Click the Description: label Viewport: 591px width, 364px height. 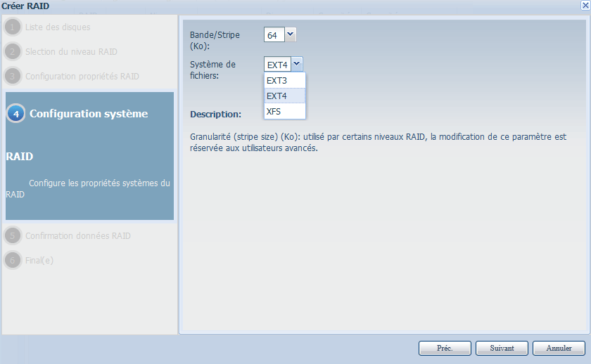(x=215, y=114)
